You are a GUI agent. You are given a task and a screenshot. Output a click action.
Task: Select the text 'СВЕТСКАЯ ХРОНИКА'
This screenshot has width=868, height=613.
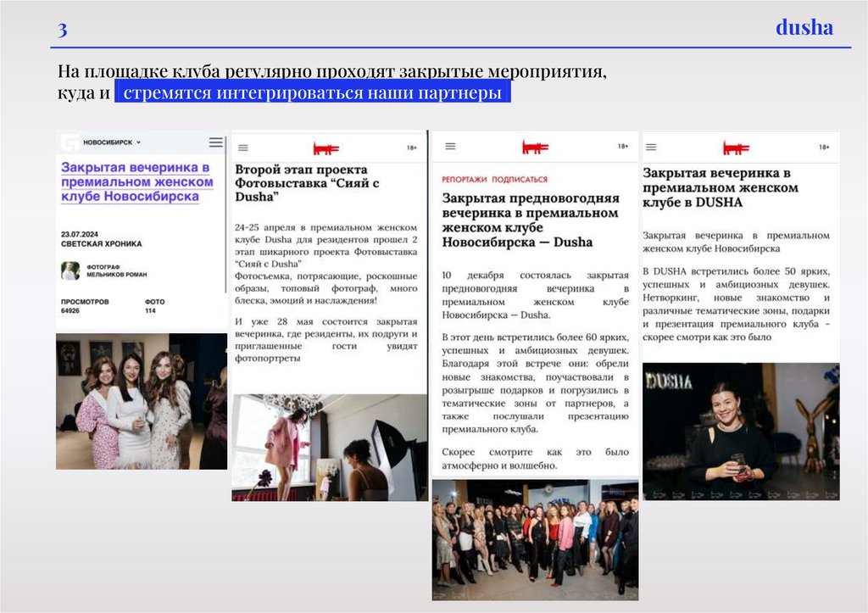tap(102, 243)
